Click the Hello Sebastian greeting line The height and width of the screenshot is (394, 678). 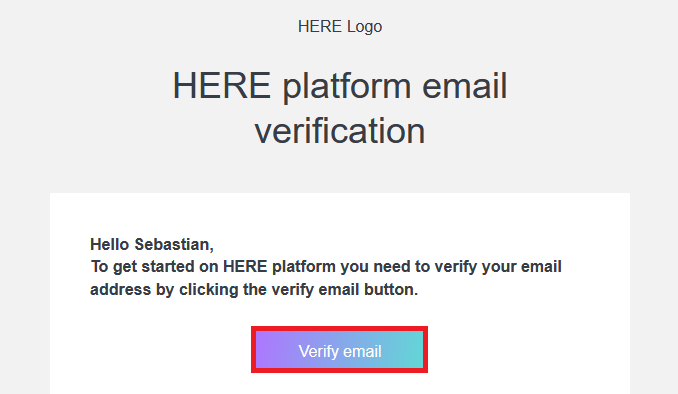[x=152, y=244]
